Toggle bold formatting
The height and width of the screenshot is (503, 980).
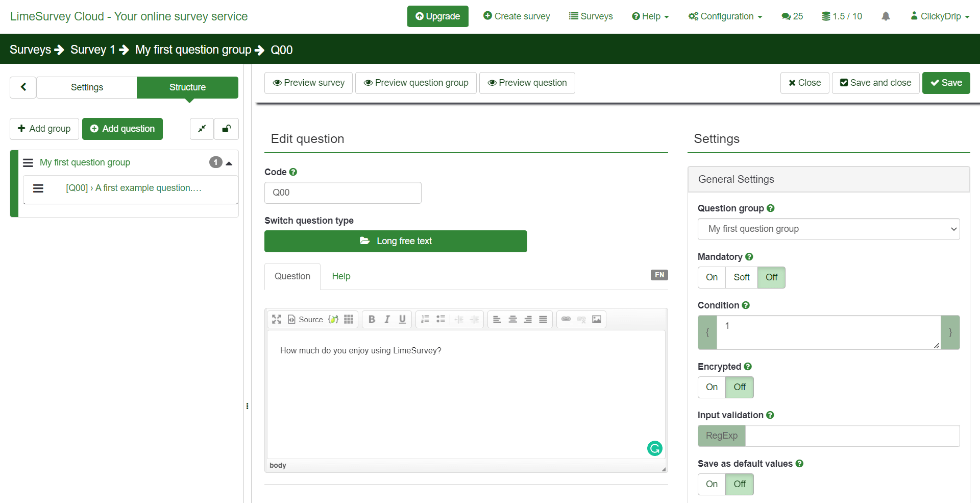[372, 319]
